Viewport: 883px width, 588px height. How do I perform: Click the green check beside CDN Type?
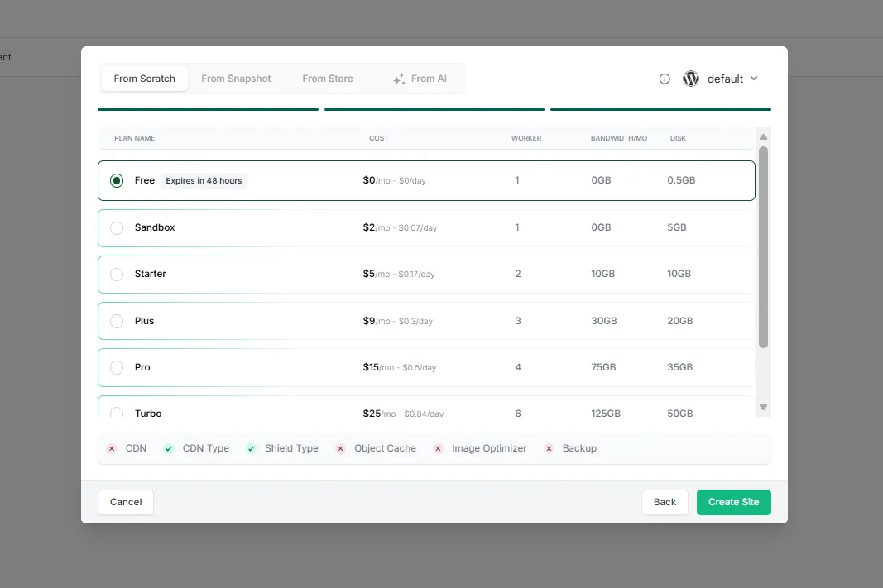[168, 448]
